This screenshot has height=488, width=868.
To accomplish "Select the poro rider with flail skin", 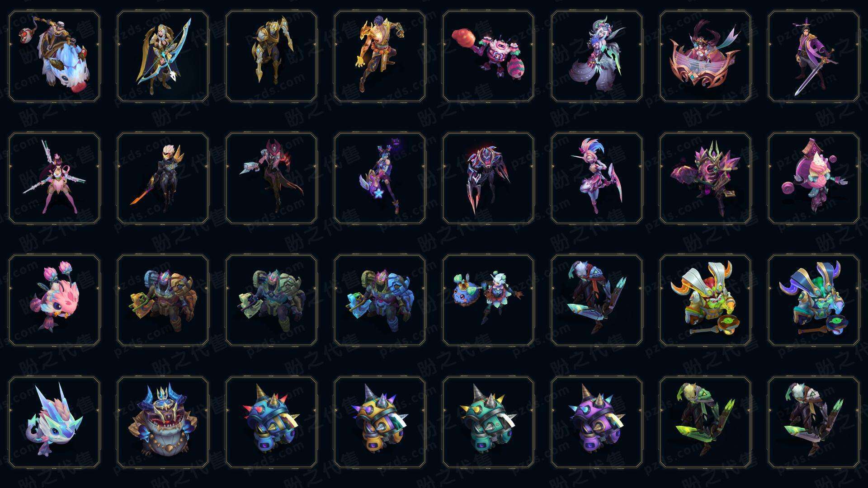I will tap(54, 56).
